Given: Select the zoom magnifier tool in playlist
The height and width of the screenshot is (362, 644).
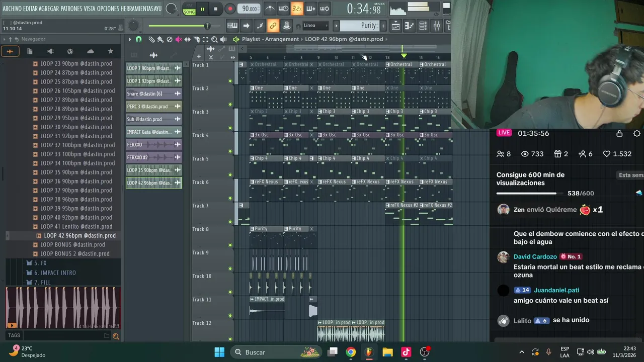Looking at the screenshot, I should [214, 39].
